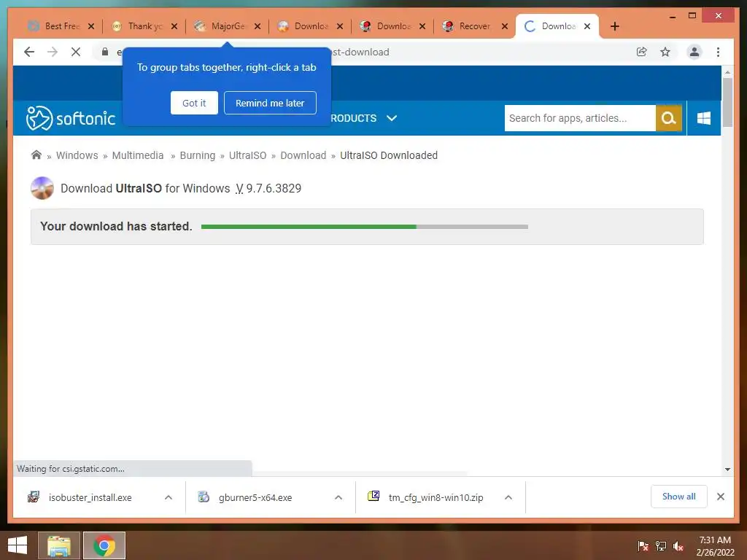Open the Multimedia breadcrumb link
The width and height of the screenshot is (747, 560).
tap(138, 155)
